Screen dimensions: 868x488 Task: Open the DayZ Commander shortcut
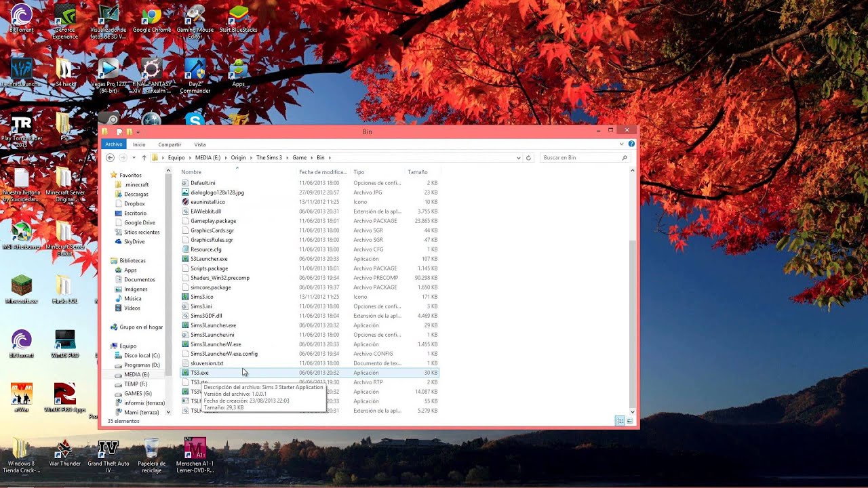pyautogui.click(x=195, y=75)
